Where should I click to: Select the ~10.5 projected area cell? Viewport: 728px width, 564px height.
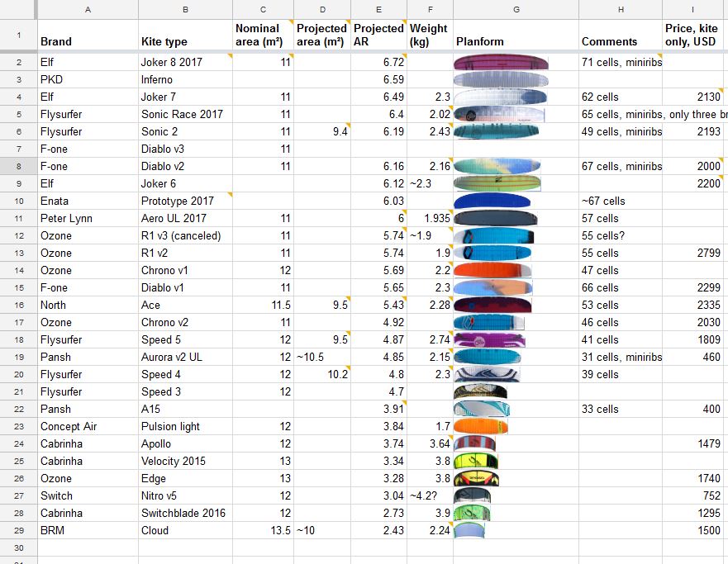(x=322, y=357)
